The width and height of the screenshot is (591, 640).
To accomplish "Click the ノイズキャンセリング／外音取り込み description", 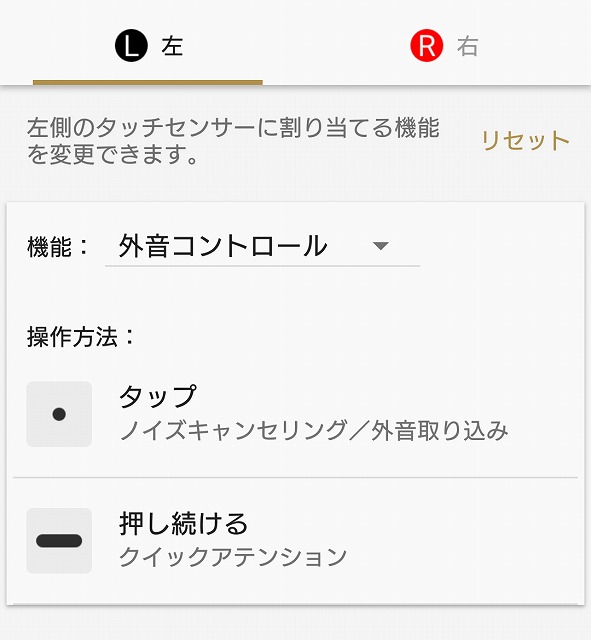I will click(x=314, y=430).
